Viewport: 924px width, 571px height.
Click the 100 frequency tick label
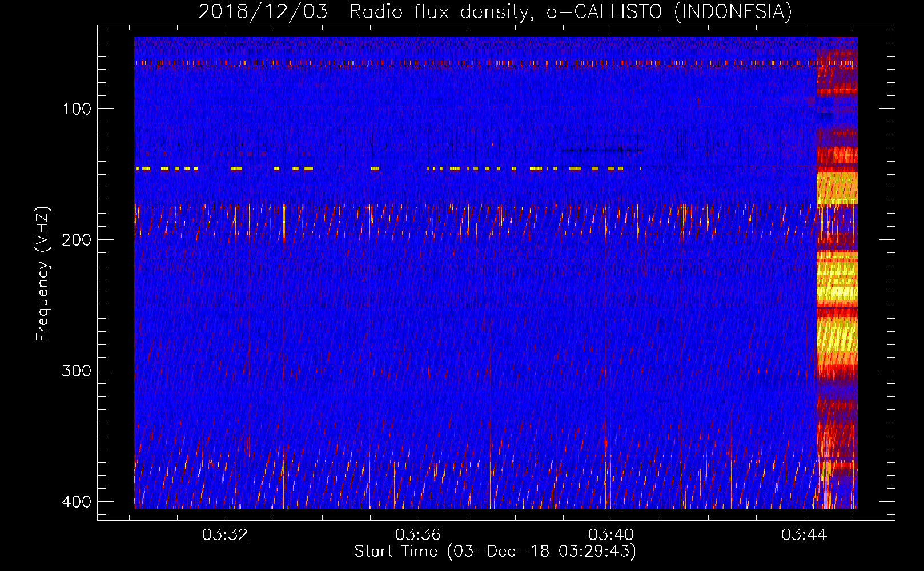point(77,109)
